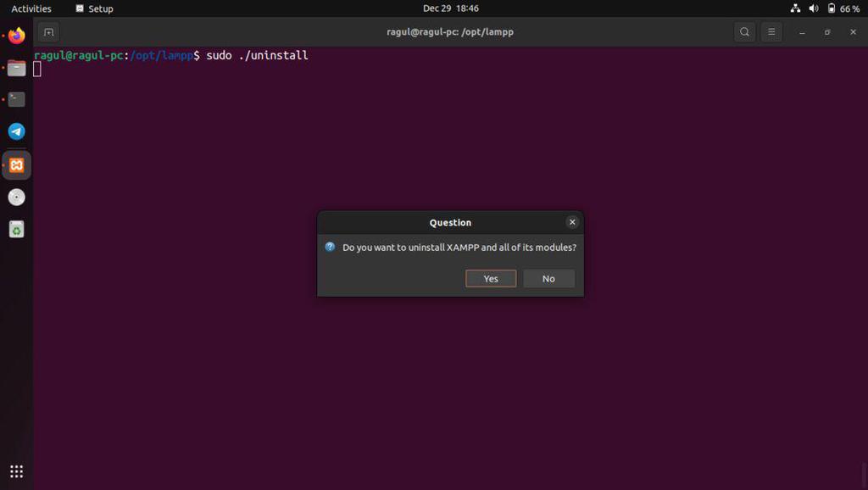The height and width of the screenshot is (490, 868).
Task: Show all applications grid
Action: tap(17, 471)
